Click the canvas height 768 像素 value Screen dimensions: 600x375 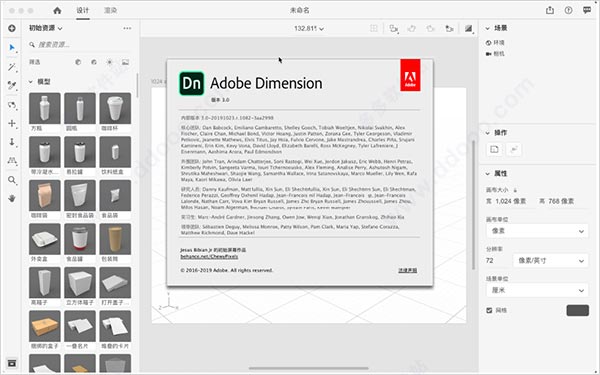[x=561, y=201]
